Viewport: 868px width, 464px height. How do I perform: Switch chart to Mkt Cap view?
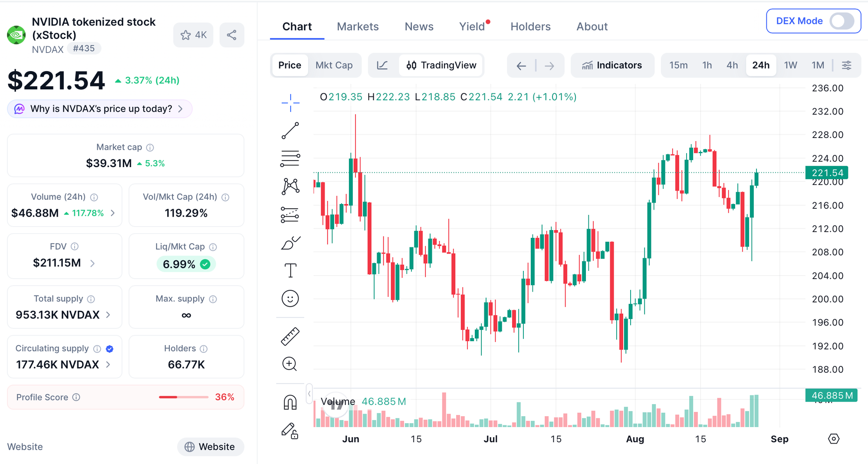(x=334, y=65)
